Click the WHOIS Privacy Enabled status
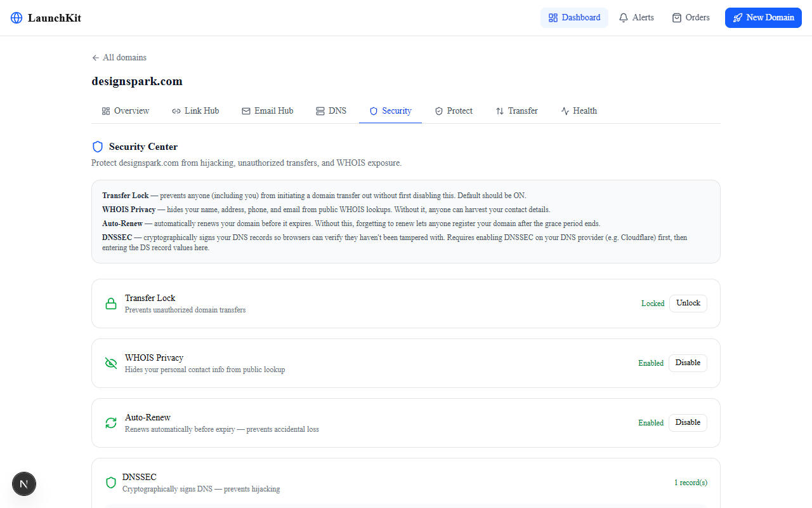 [651, 363]
